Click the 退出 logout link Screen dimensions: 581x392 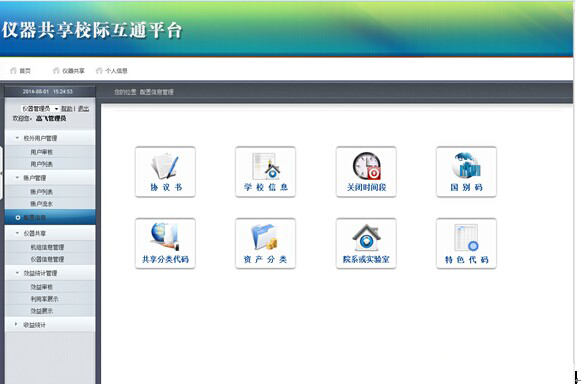tap(83, 109)
